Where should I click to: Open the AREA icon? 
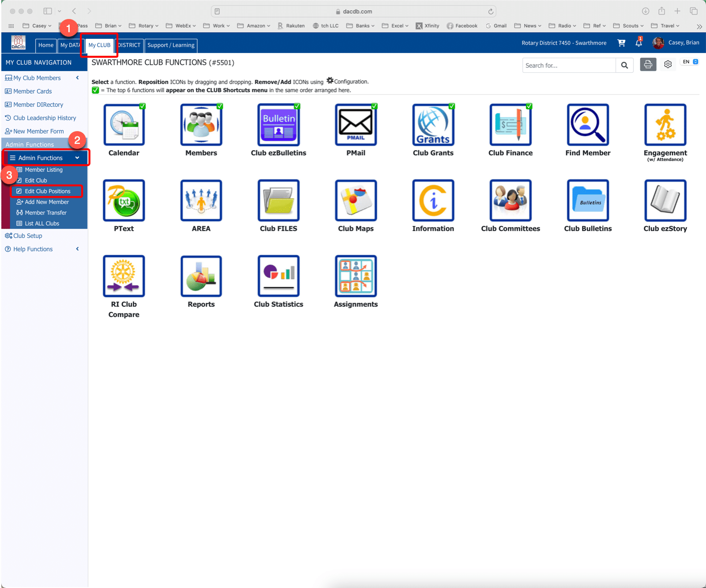(201, 200)
